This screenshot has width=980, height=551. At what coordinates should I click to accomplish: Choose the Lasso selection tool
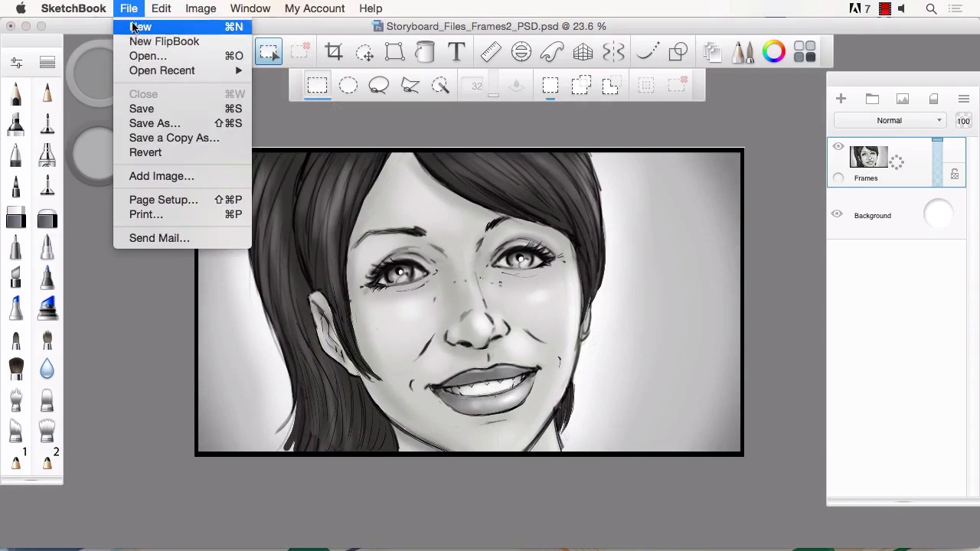pyautogui.click(x=379, y=85)
